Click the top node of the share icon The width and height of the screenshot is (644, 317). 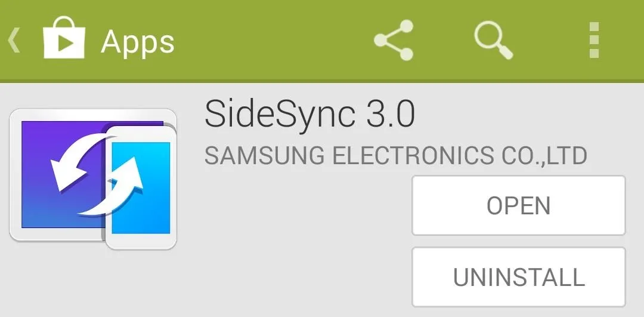406,27
